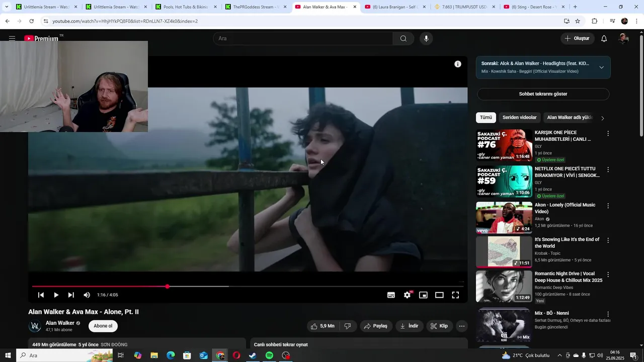Play the paused video

pyautogui.click(x=56, y=295)
